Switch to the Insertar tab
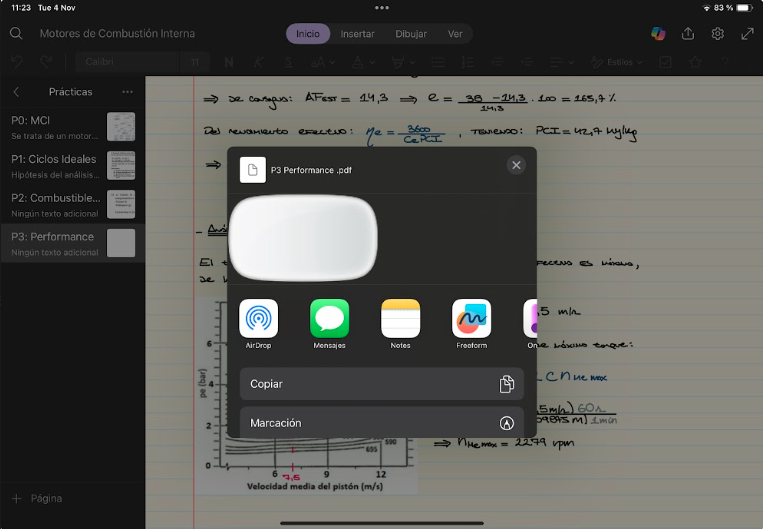The width and height of the screenshot is (763, 529). 357,34
